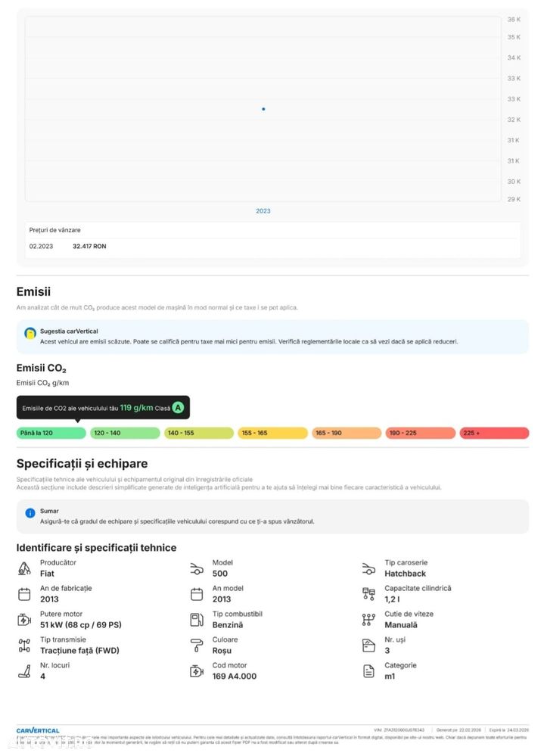Image resolution: width=544 pixels, height=756 pixels.
Task: Click the seat icon for Nr. locuri
Action: point(24,671)
